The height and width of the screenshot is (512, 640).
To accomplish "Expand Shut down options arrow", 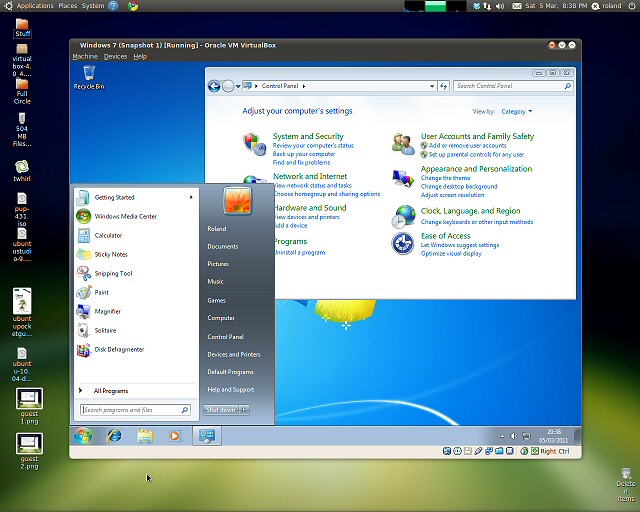I will pyautogui.click(x=244, y=410).
